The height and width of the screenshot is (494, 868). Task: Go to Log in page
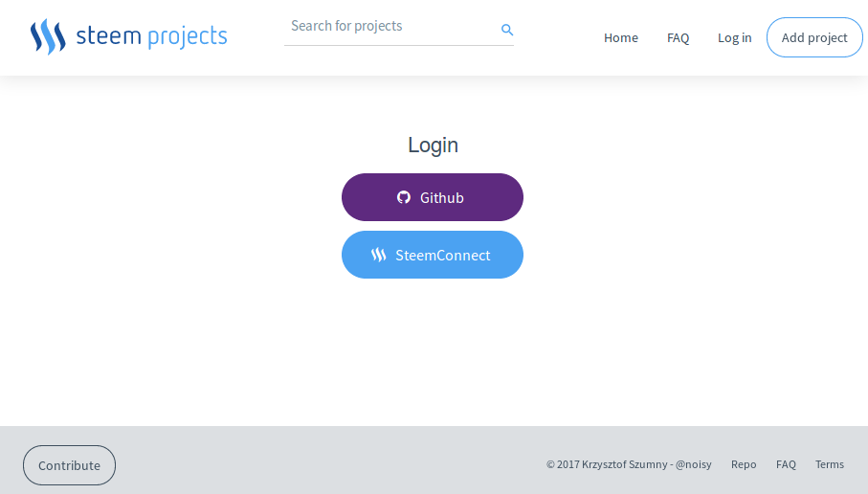point(735,37)
